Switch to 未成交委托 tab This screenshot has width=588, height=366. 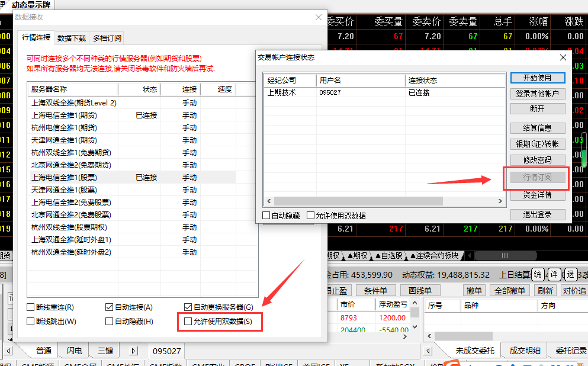pos(475,351)
